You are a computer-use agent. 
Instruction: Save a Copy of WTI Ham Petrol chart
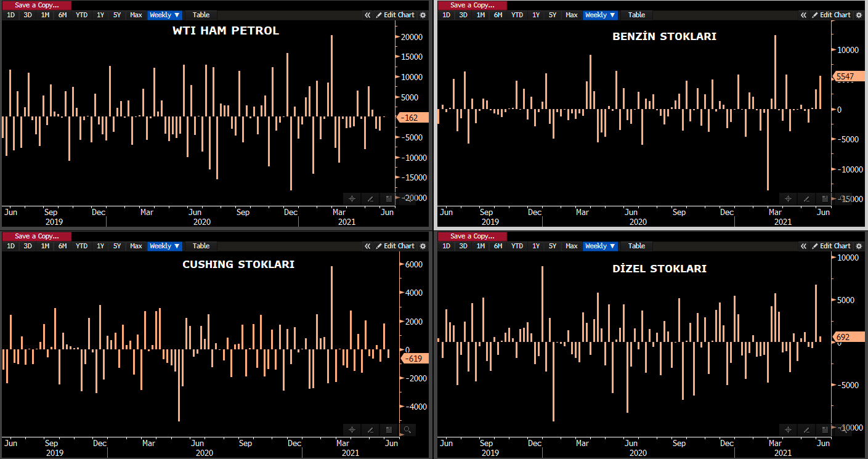pos(37,5)
